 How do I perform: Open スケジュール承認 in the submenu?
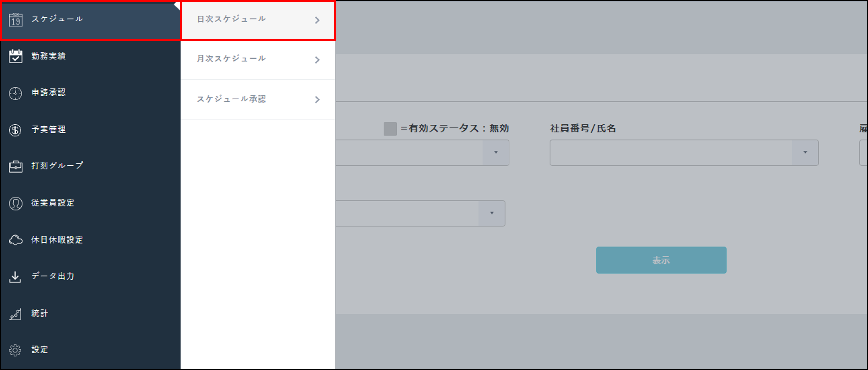coord(231,99)
